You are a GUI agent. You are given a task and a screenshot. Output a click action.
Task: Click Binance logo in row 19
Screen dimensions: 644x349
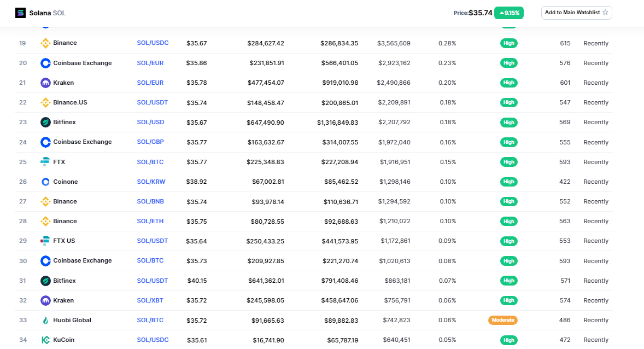[x=45, y=43]
